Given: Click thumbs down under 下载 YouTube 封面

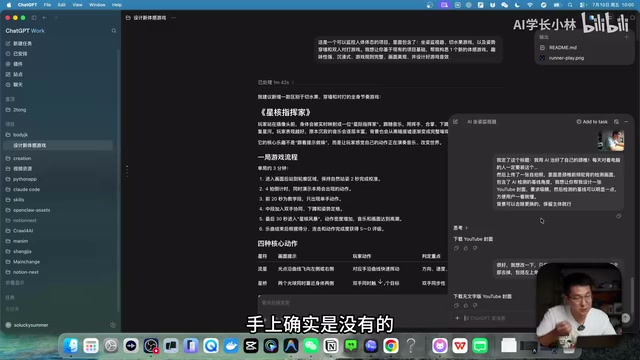Looking at the screenshot, I should 475,248.
